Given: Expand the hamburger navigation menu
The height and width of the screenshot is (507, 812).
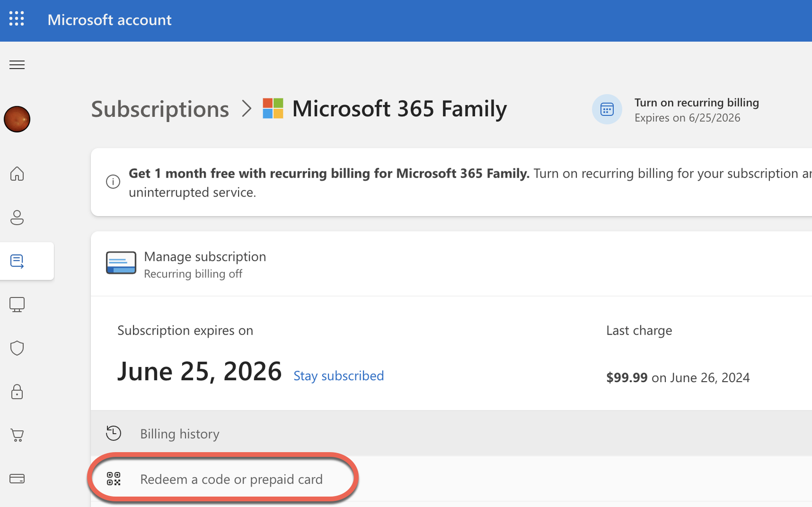Looking at the screenshot, I should [x=17, y=65].
